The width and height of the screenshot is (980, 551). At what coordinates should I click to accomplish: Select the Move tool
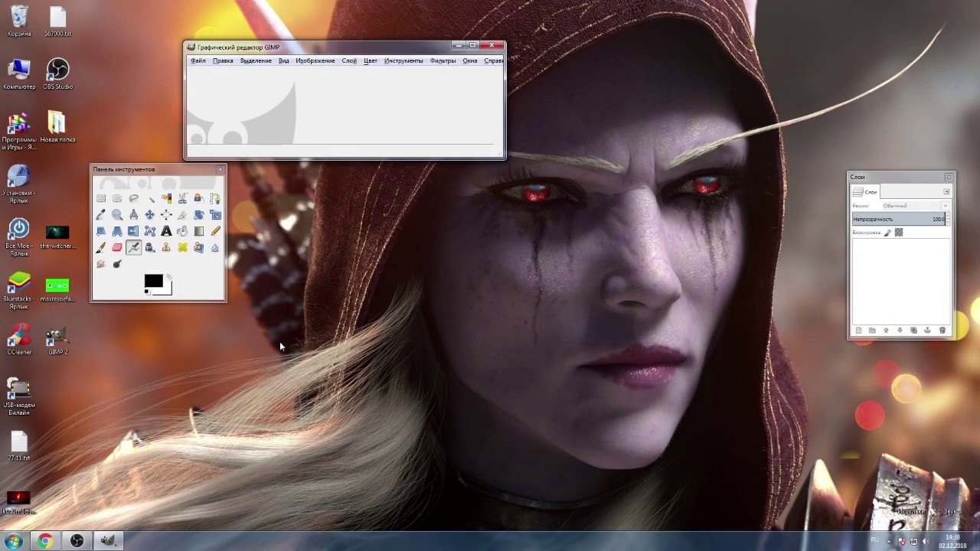[x=150, y=214]
